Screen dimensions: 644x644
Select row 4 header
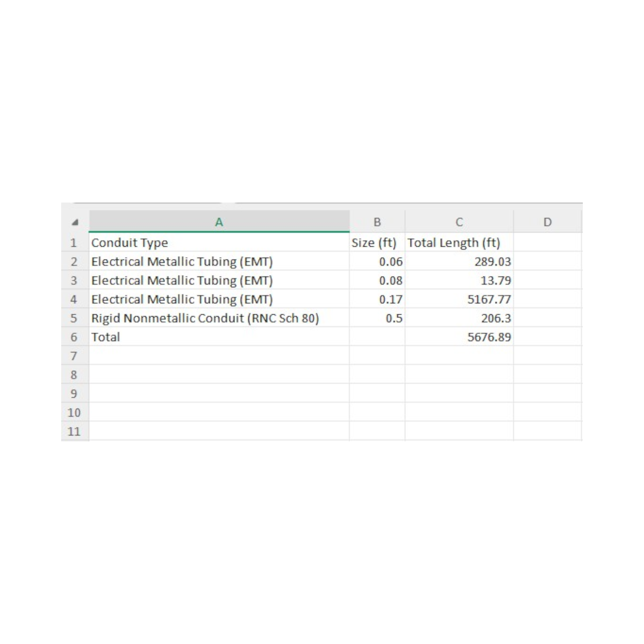(75, 299)
